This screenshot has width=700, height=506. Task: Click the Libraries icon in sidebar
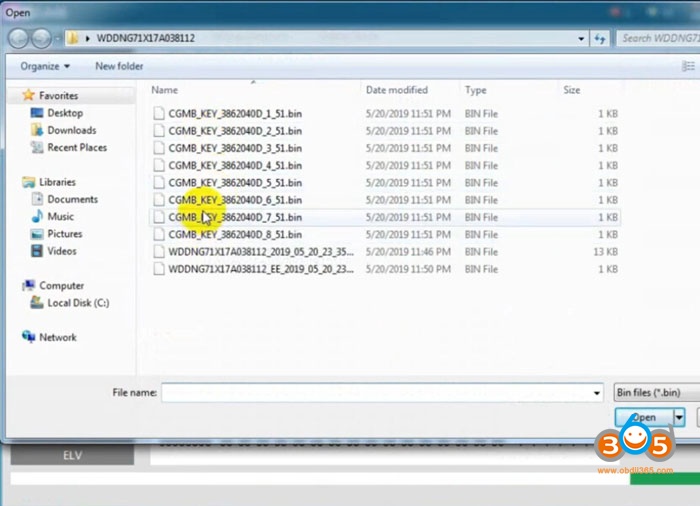29,182
